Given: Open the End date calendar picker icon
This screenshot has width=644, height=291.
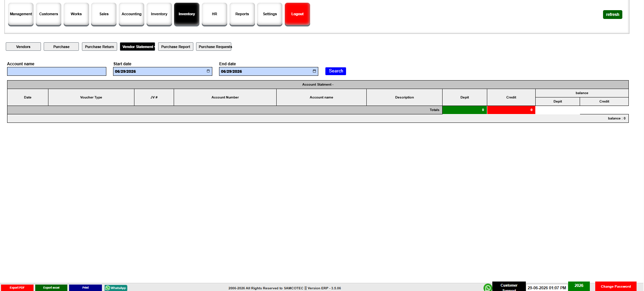Looking at the screenshot, I should 314,71.
